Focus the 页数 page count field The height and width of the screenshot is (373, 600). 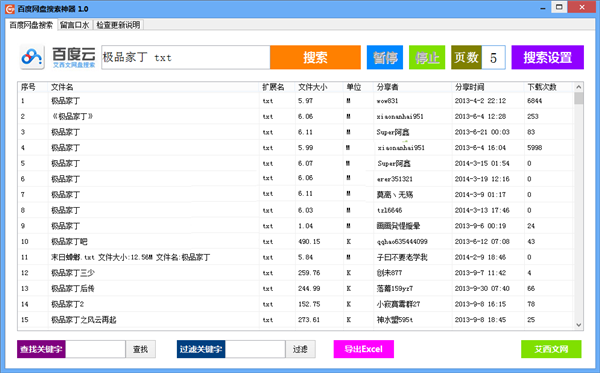494,57
